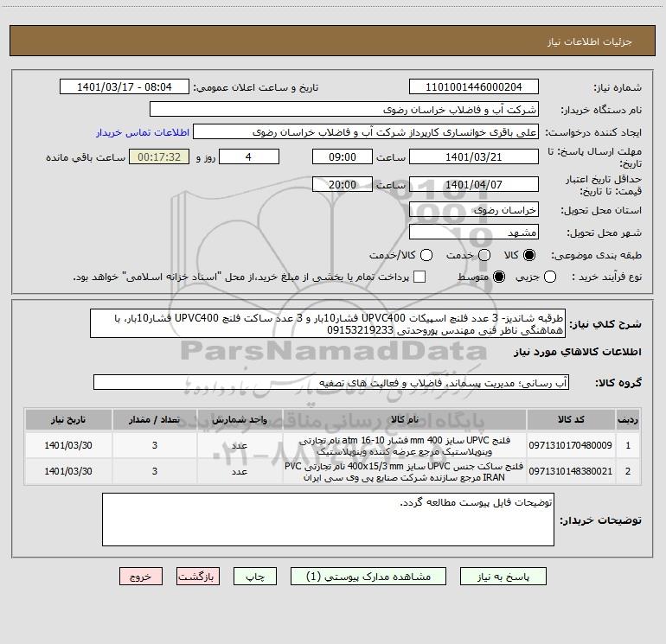Image resolution: width=666 pixels, height=644 pixels.
Task: Click the delivery province field خراسان رضوی
Action: coord(474,210)
